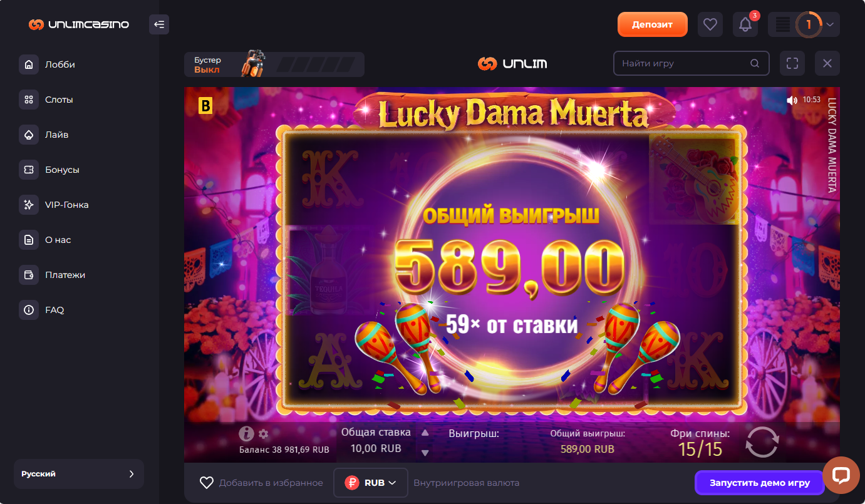Mute the game sound speaker icon
The width and height of the screenshot is (865, 504).
(x=792, y=100)
